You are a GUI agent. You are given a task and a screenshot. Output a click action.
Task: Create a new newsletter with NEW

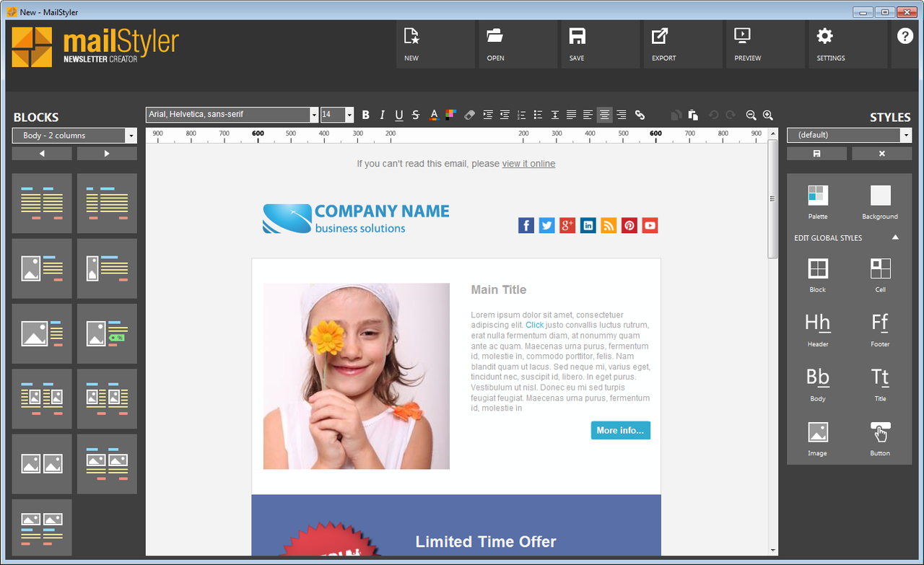(435, 45)
